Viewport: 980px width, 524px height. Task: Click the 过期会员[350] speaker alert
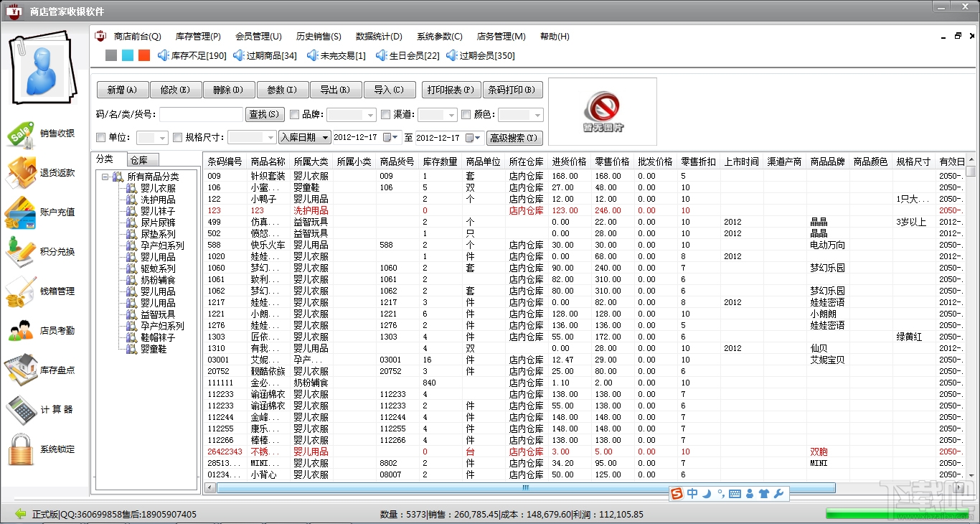tap(481, 55)
